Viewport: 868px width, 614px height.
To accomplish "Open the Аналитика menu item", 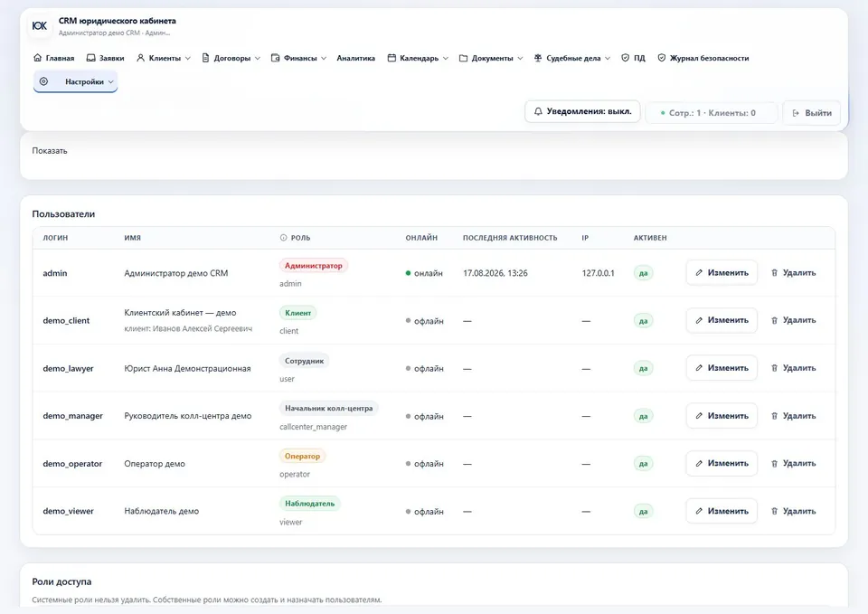I will pos(355,58).
